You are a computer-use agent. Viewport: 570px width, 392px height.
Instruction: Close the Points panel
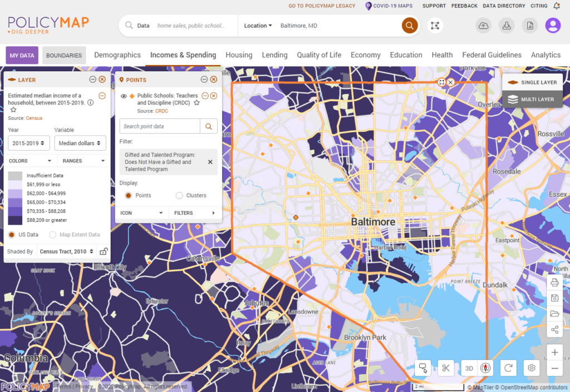tap(214, 80)
